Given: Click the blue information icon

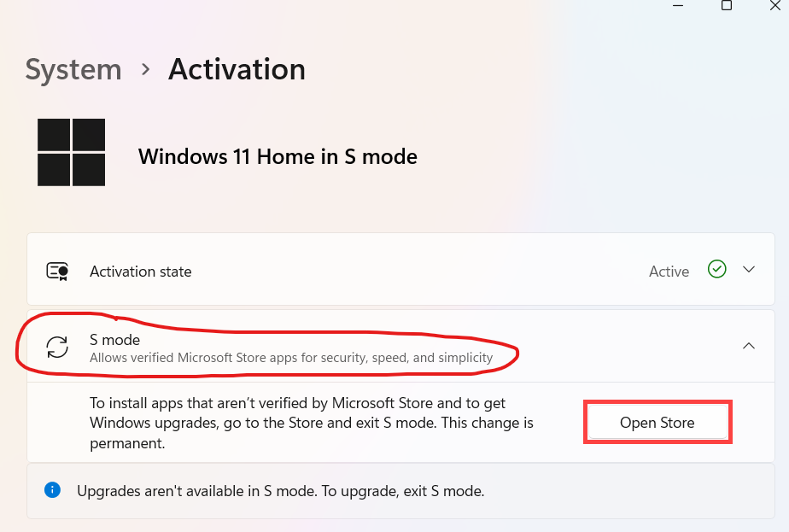Looking at the screenshot, I should point(53,490).
